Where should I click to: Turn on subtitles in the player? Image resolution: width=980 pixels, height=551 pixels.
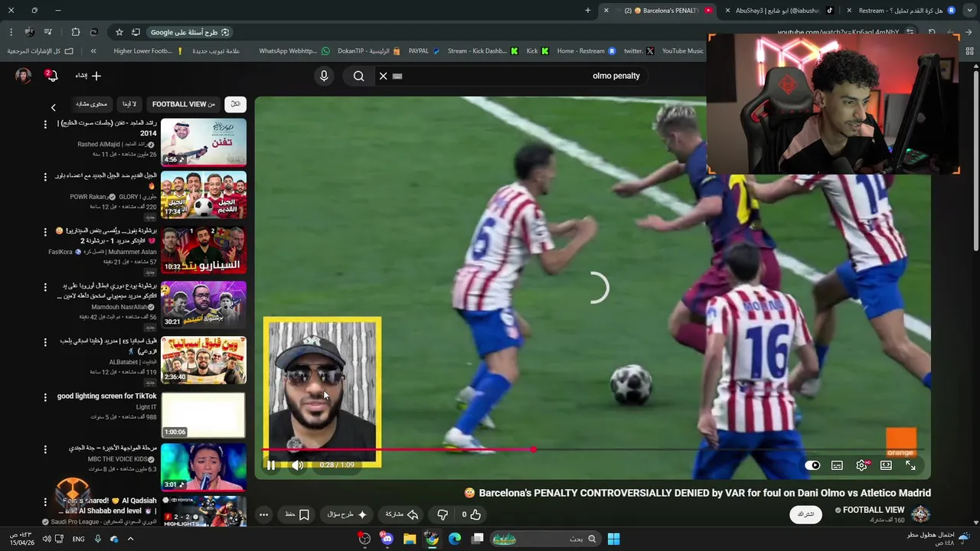click(x=837, y=465)
